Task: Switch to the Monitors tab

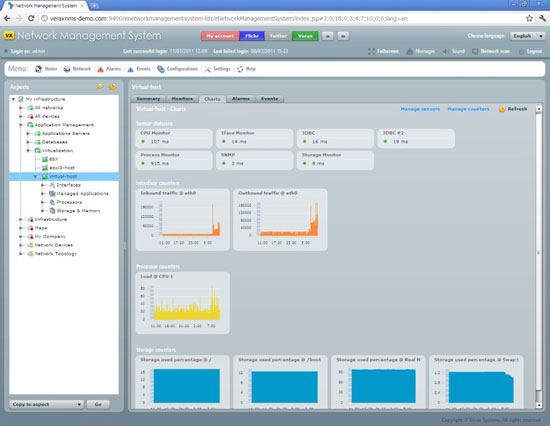Action: point(182,99)
